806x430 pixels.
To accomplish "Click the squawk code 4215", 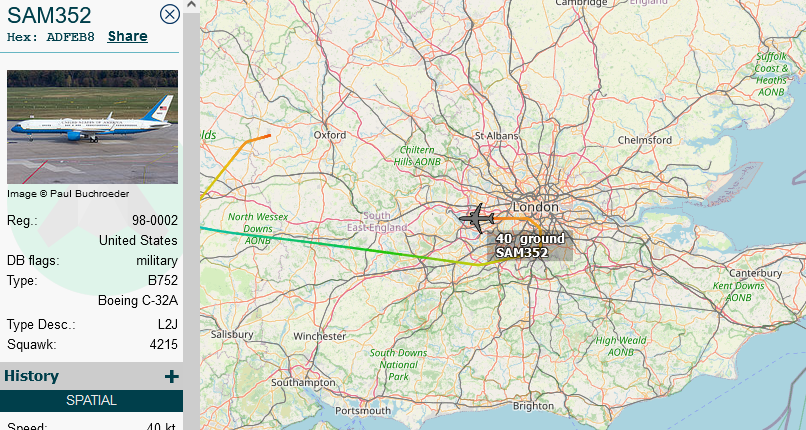I will click(x=163, y=345).
